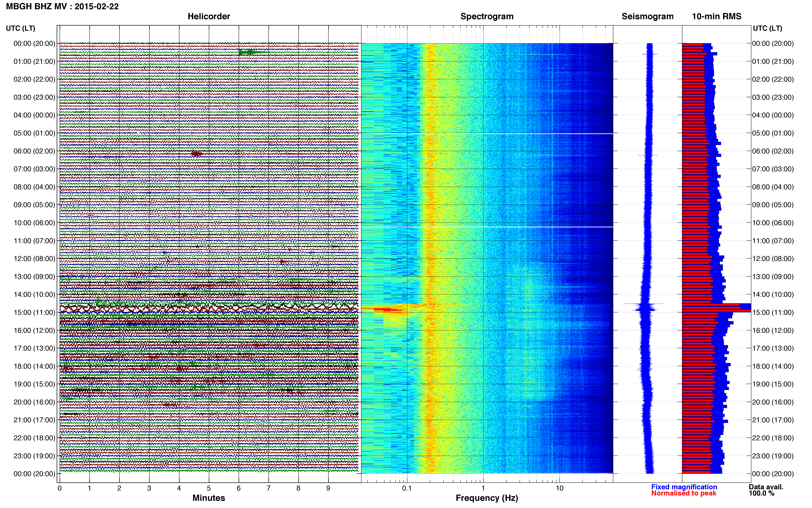Click the left '12:00 (08:00)' time label
812x508 pixels.
point(34,259)
